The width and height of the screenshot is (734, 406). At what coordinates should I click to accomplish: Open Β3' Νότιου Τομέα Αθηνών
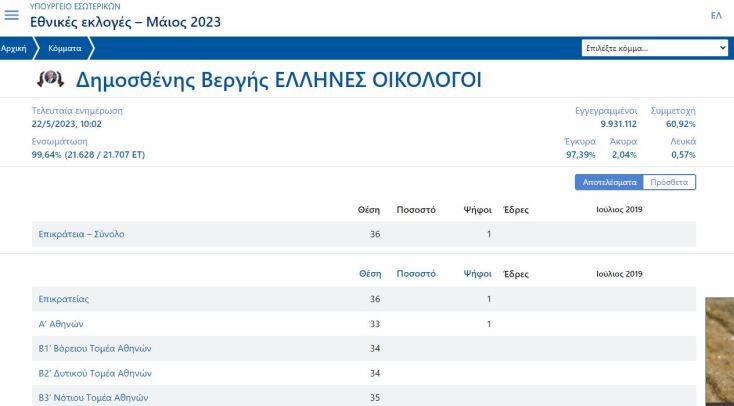tap(364, 397)
